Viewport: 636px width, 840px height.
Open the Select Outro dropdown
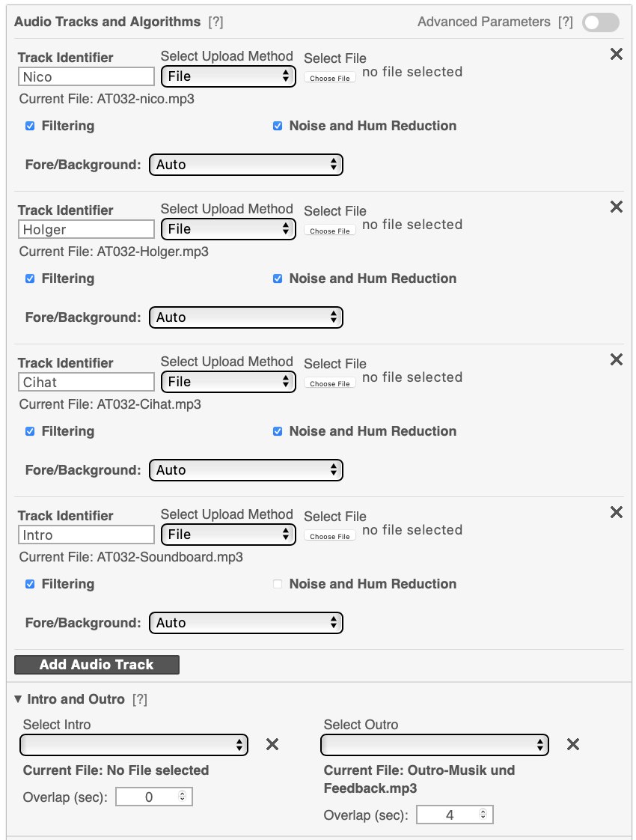[434, 745]
